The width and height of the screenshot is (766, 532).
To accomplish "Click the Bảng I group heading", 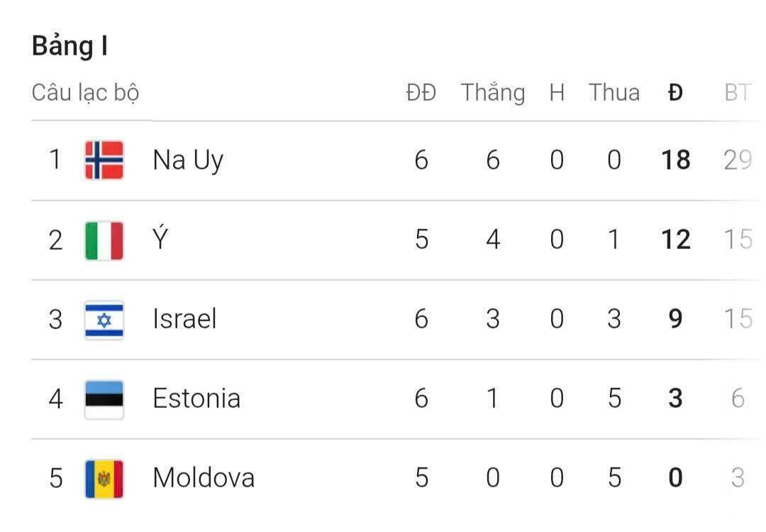I will click(x=70, y=47).
